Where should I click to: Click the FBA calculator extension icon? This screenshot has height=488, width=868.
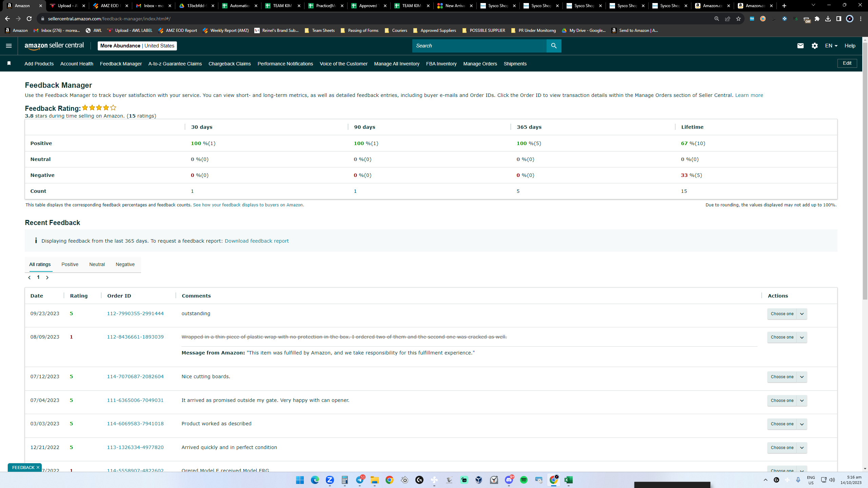pyautogui.click(x=752, y=19)
